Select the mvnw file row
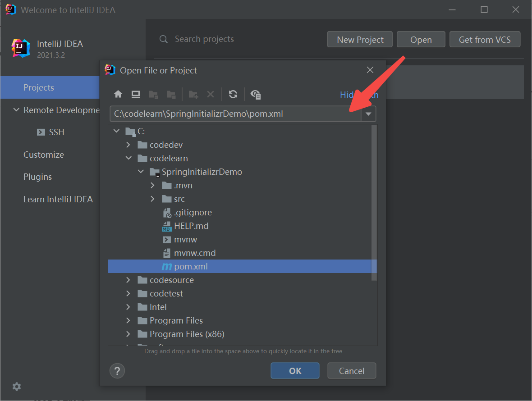Screen dimensions: 532x401 242,240
